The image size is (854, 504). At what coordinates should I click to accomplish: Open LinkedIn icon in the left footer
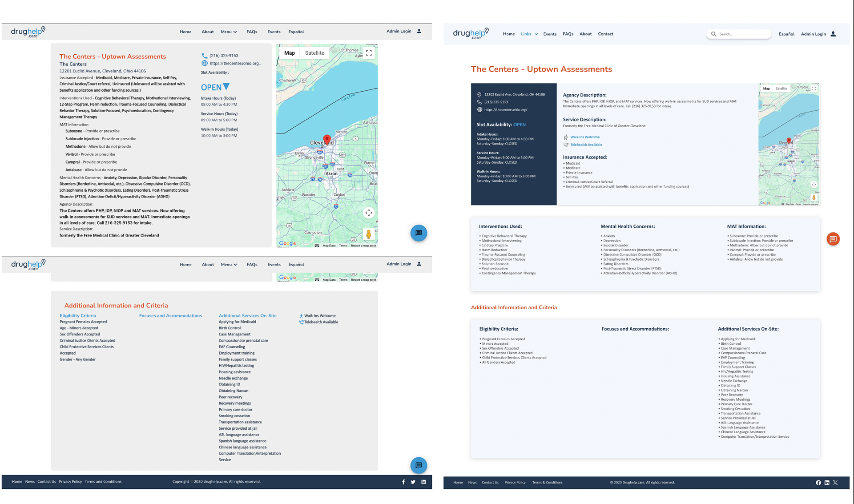point(423,482)
